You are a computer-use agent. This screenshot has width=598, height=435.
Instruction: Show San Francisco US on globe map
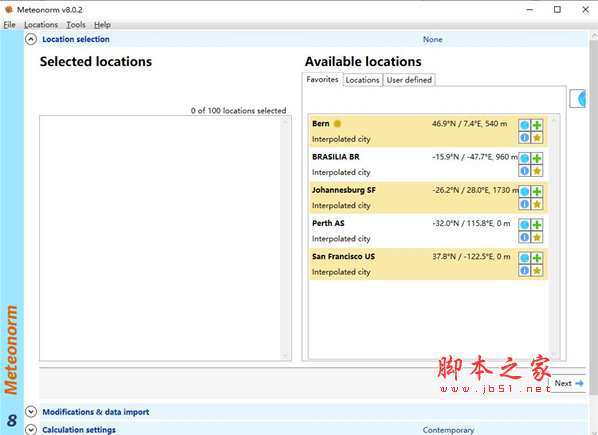tap(524, 258)
